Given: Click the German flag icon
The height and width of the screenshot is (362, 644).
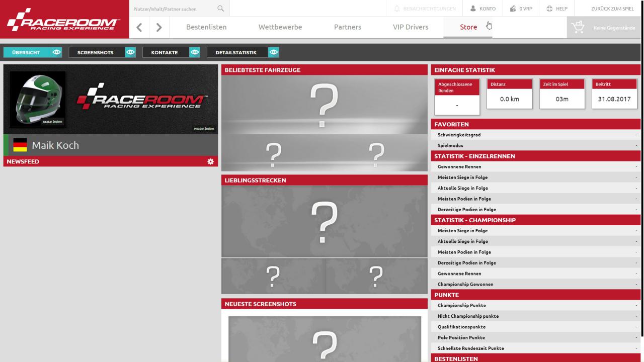Looking at the screenshot, I should click(20, 145).
